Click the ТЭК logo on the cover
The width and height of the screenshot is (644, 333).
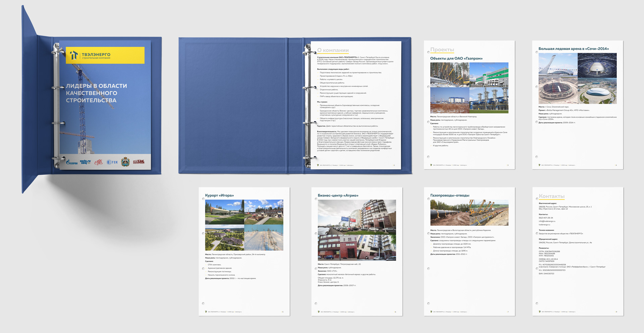coord(139,162)
